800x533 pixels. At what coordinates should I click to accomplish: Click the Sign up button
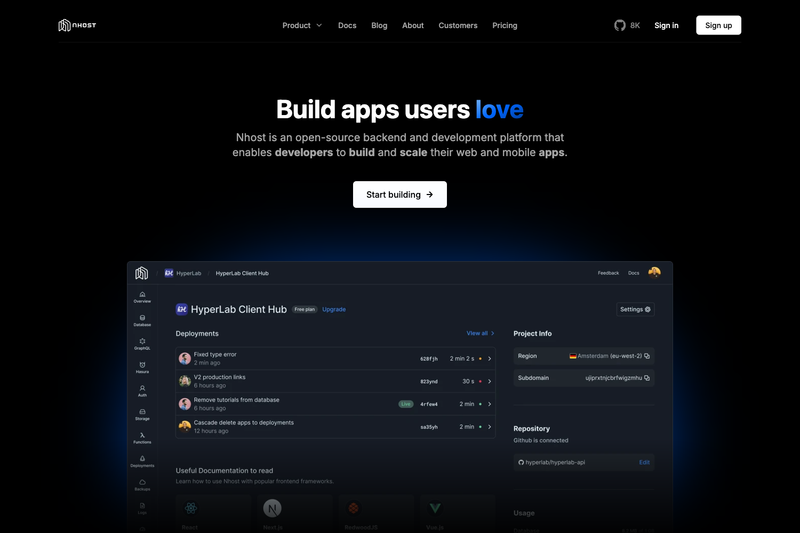pyautogui.click(x=718, y=25)
